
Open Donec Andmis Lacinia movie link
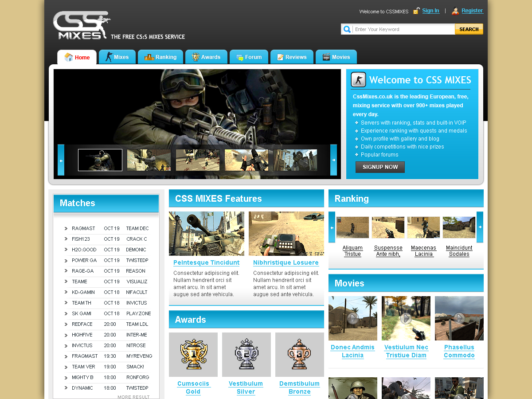tap(353, 351)
